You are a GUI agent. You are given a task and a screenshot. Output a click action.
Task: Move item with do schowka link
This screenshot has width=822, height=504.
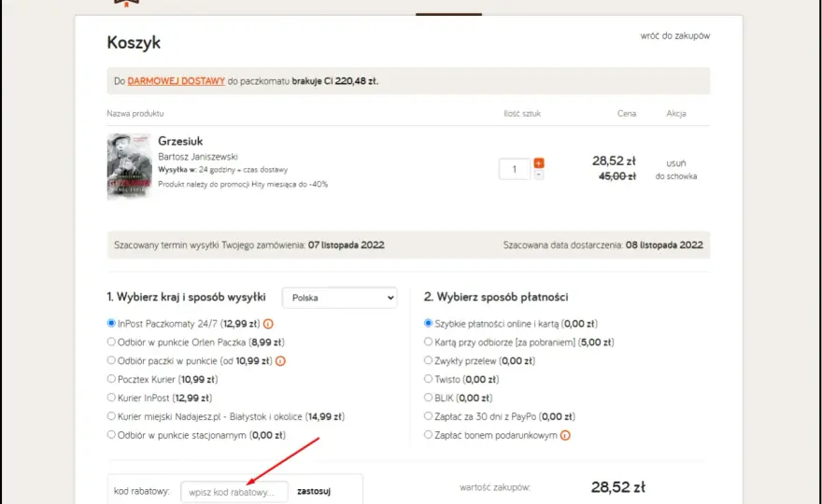676,176
